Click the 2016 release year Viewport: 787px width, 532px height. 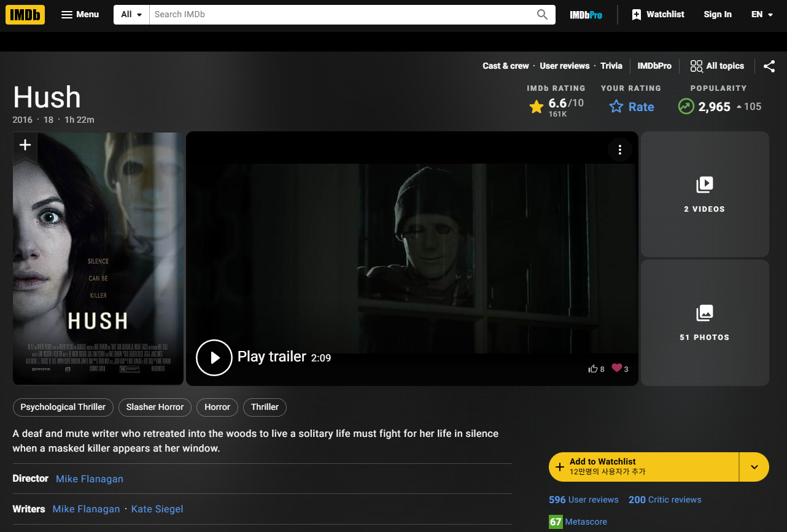point(23,120)
